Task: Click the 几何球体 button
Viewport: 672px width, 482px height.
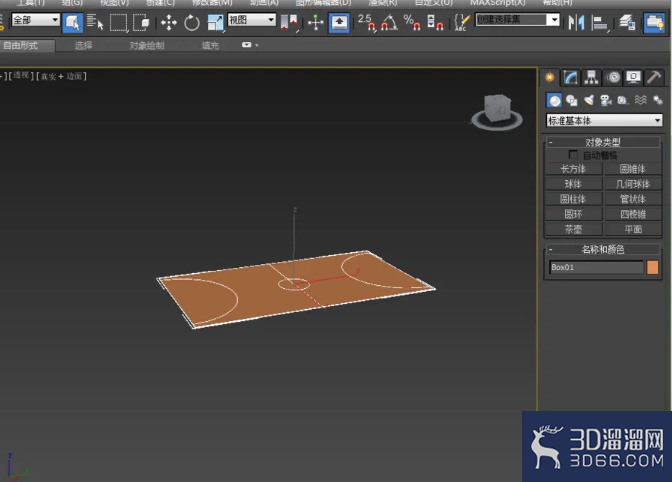Action: (633, 184)
